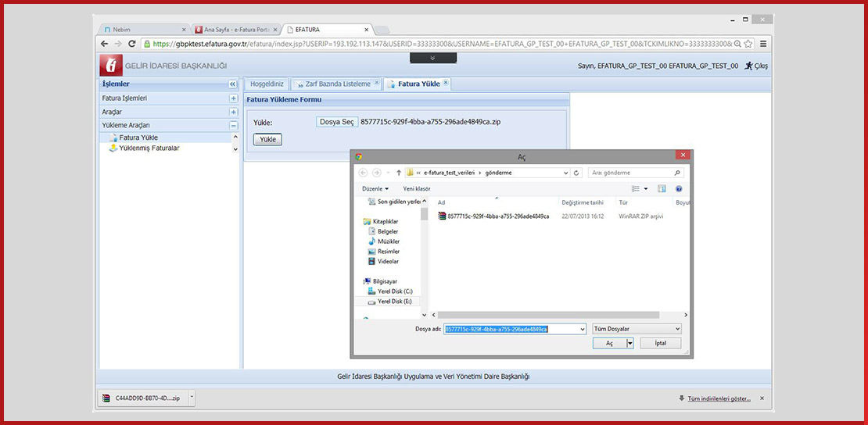Image resolution: width=868 pixels, height=425 pixels.
Task: Open the Aç button's split arrow dropdown
Action: [629, 343]
